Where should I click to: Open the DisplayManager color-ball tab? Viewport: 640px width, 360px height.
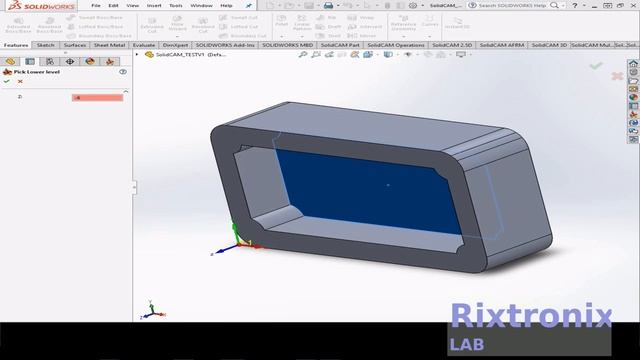(x=90, y=61)
